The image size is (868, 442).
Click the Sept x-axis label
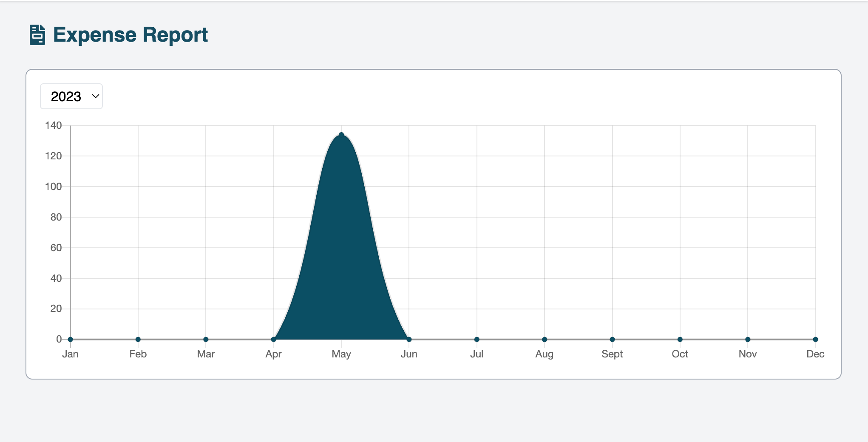[x=612, y=354]
